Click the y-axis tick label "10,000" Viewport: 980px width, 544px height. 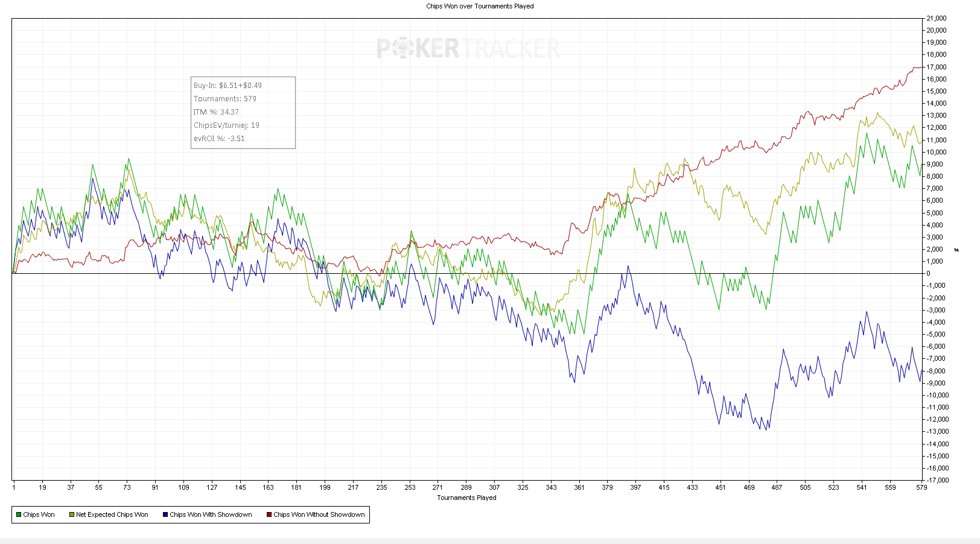(937, 152)
